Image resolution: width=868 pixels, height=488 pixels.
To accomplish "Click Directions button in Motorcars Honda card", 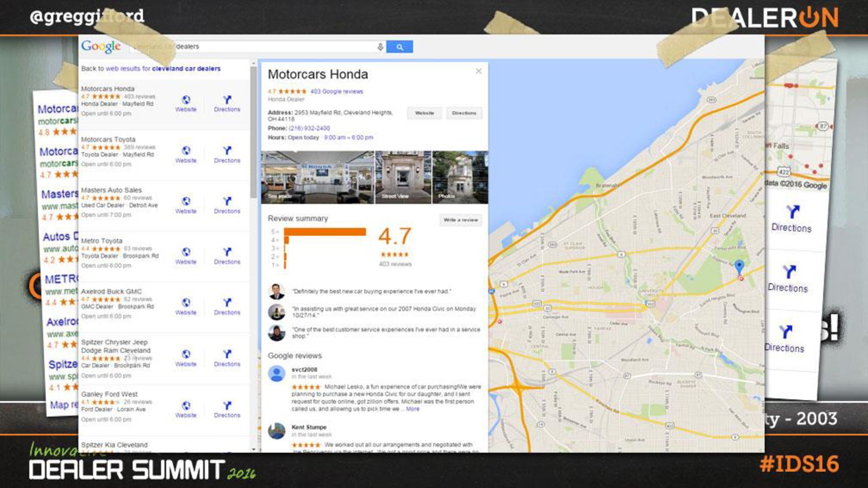I will (464, 113).
